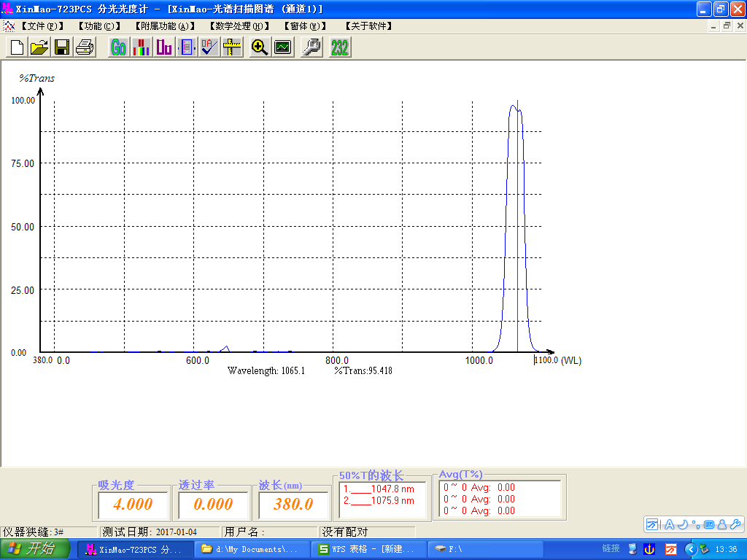This screenshot has height=560, width=747.
Task: Click the QA checkmark icon
Action: point(209,47)
